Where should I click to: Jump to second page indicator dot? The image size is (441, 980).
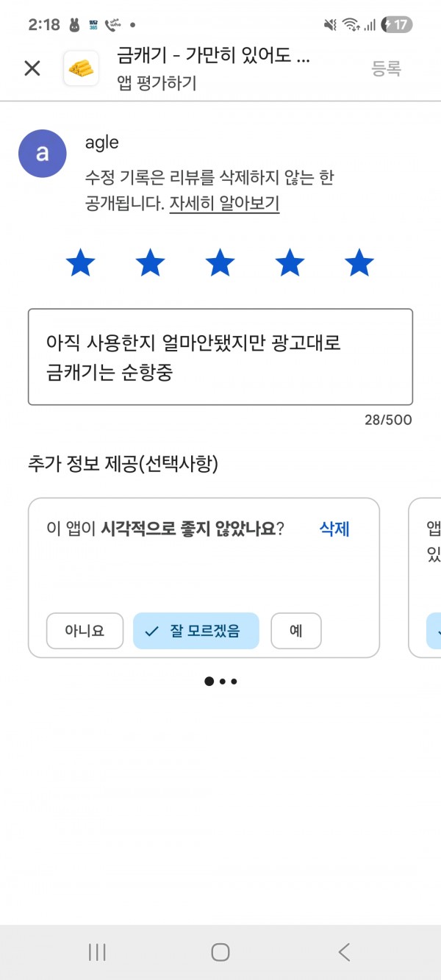point(222,682)
